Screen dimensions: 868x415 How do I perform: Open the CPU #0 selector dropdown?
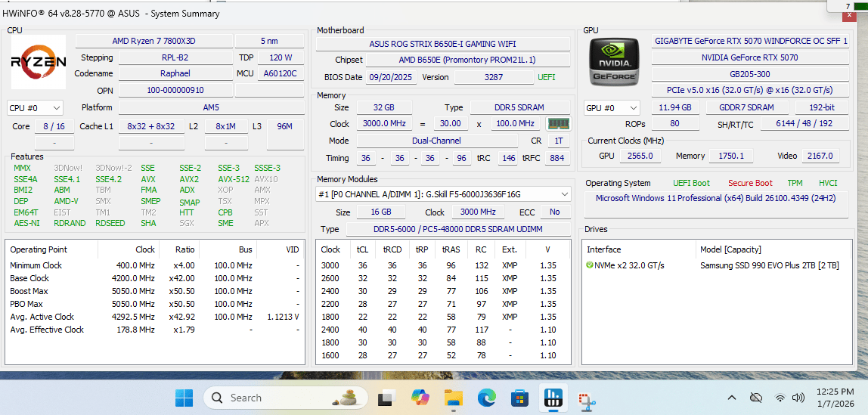(x=35, y=107)
